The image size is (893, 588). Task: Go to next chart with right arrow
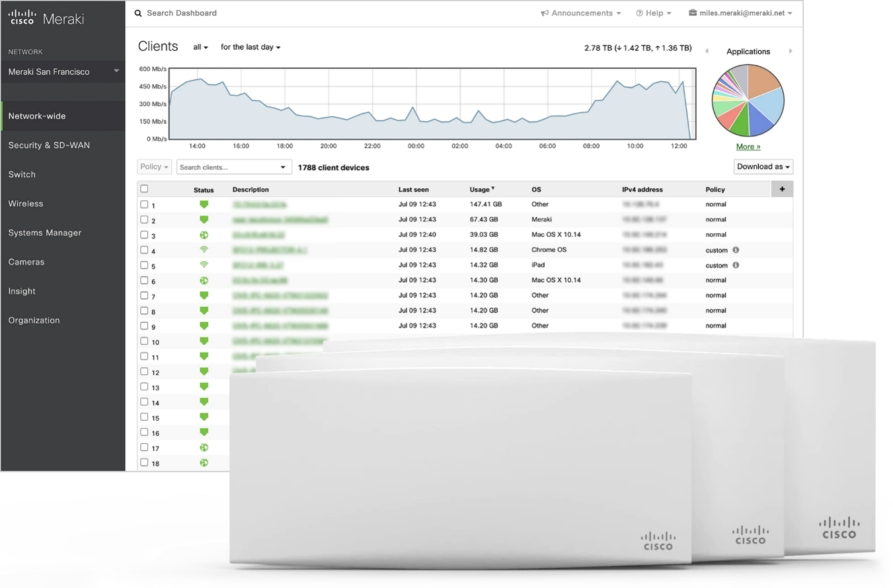point(791,52)
